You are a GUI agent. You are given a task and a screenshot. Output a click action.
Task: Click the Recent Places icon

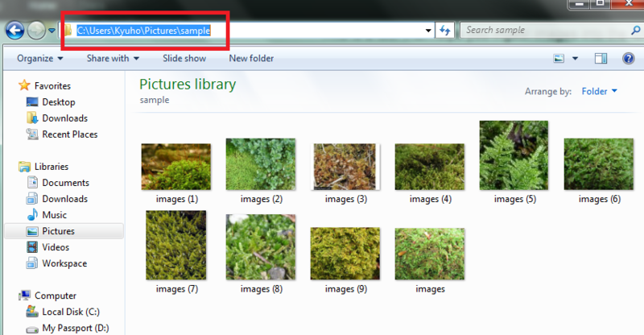pyautogui.click(x=32, y=134)
